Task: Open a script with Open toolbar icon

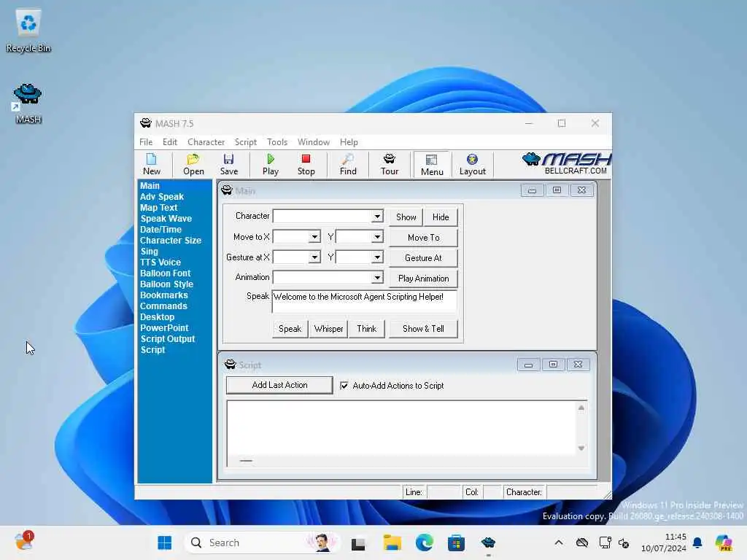Action: point(193,164)
